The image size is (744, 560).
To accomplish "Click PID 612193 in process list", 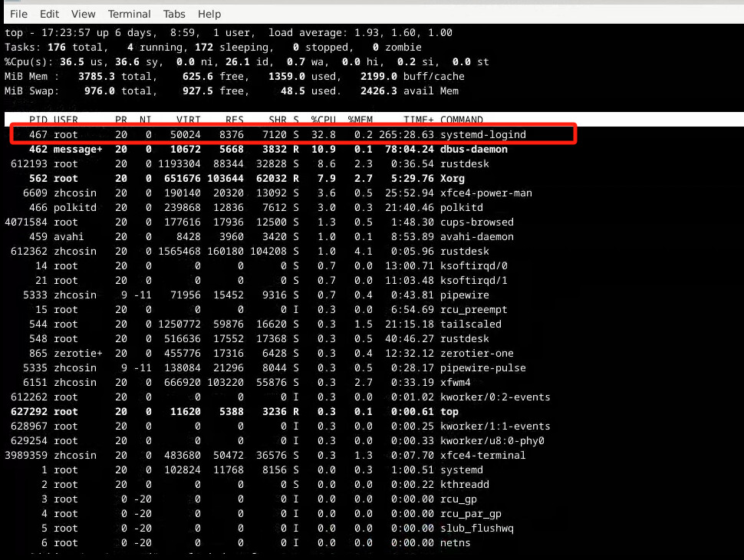I will (29, 163).
